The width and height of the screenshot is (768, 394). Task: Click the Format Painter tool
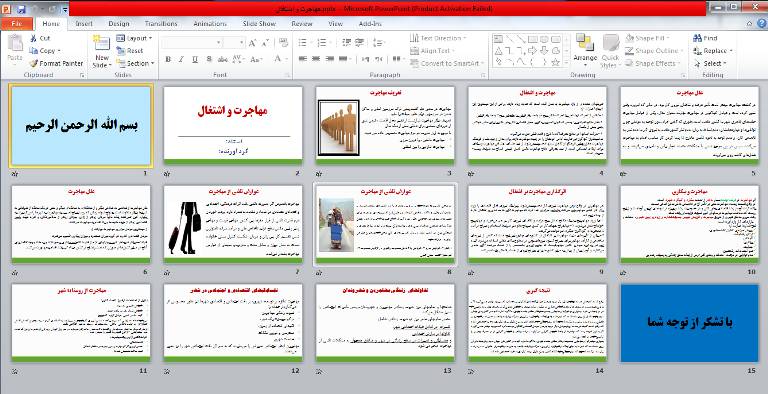pos(56,63)
